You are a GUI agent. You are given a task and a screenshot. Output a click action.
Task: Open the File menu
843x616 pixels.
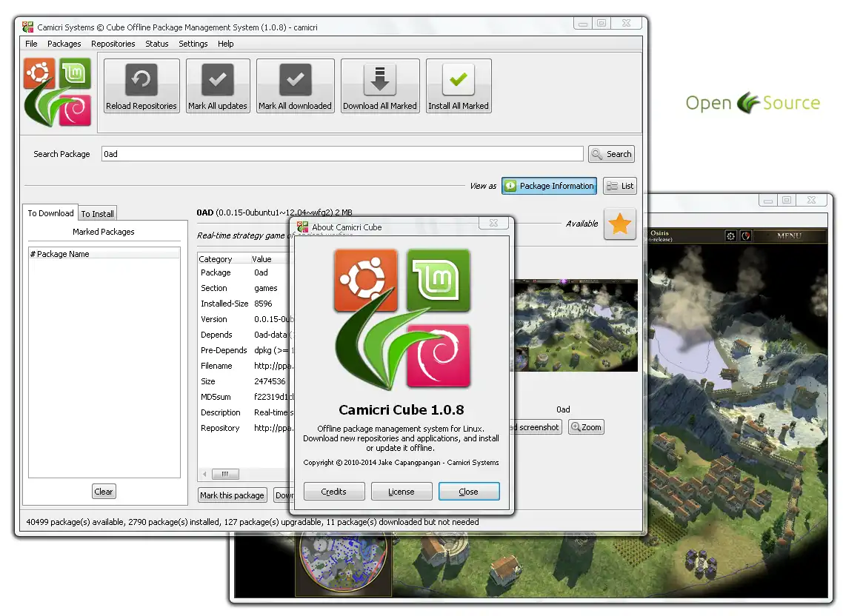point(31,44)
